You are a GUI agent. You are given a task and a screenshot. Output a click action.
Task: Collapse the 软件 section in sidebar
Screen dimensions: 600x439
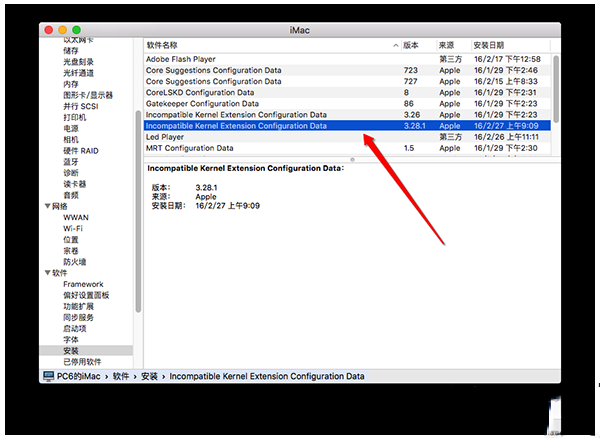pos(47,273)
